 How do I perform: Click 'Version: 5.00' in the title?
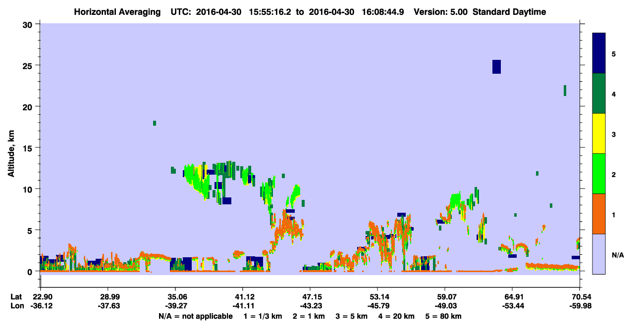pos(440,12)
